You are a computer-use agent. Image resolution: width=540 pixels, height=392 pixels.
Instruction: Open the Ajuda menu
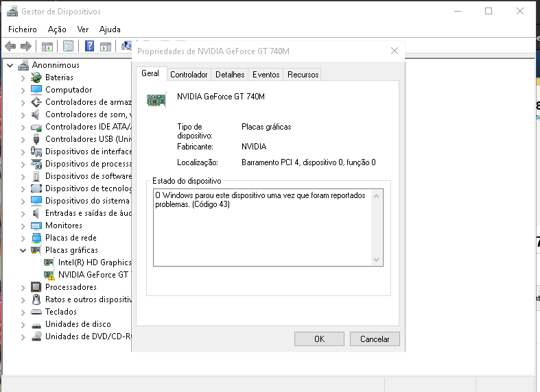[x=110, y=29]
